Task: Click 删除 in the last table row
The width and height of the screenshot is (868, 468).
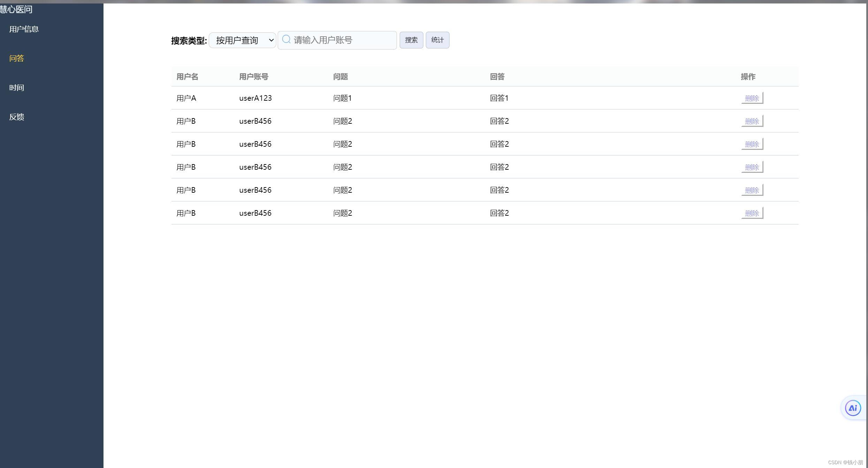Action: 752,213
